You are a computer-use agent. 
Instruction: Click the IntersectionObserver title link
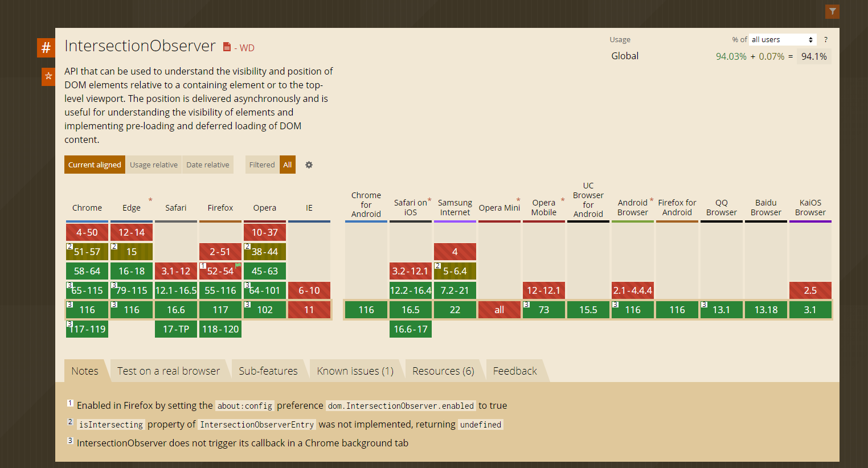coord(140,46)
